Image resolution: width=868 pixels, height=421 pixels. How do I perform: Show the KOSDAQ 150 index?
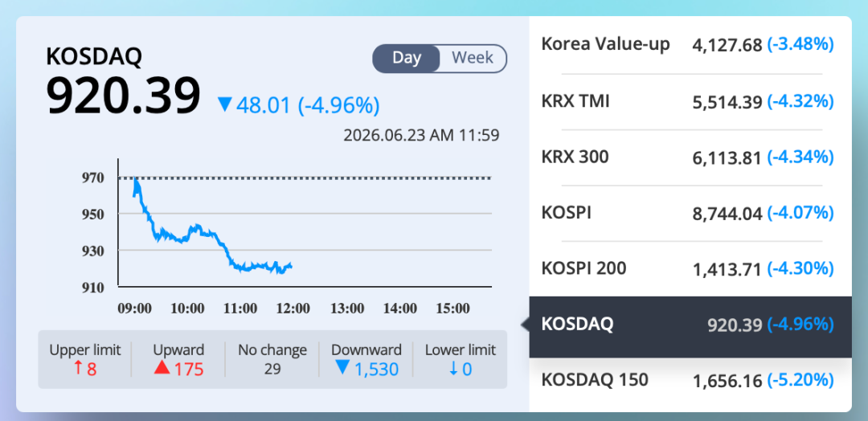[x=690, y=381]
